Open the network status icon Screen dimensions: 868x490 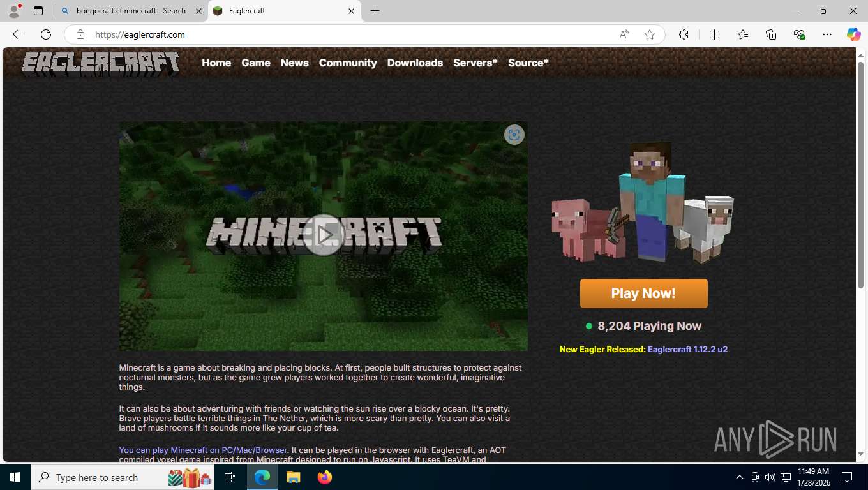(786, 477)
